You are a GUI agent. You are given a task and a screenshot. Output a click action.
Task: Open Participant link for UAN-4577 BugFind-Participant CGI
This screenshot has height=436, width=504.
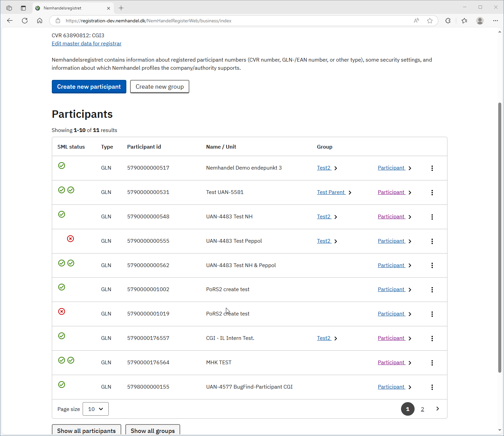click(x=392, y=387)
